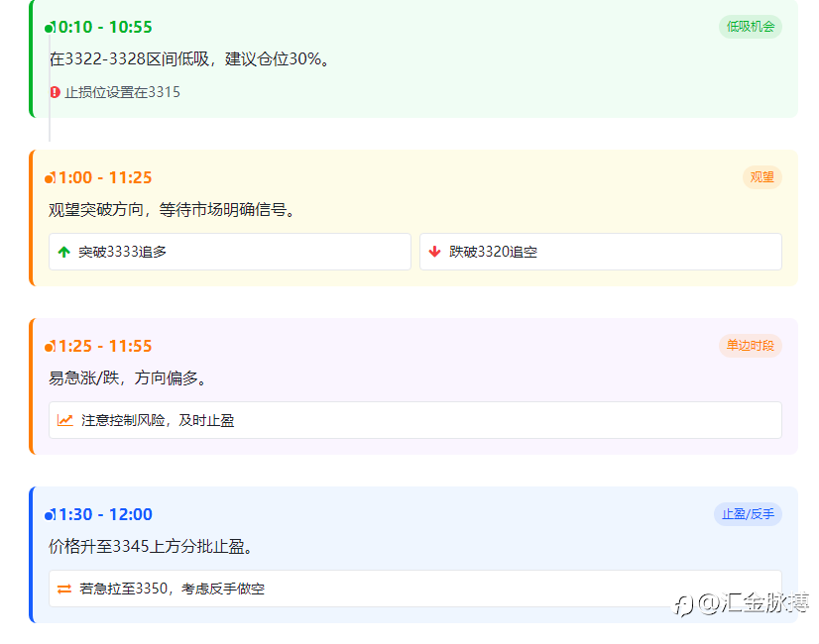819x644 pixels.
Task: Click the text 易急涨/跌，方向偏多
Action: point(128,377)
